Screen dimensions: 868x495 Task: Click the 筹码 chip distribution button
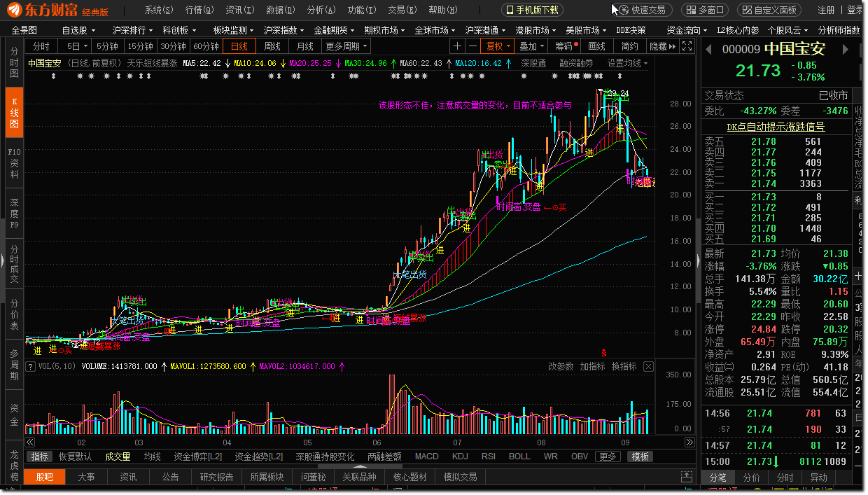[x=566, y=46]
